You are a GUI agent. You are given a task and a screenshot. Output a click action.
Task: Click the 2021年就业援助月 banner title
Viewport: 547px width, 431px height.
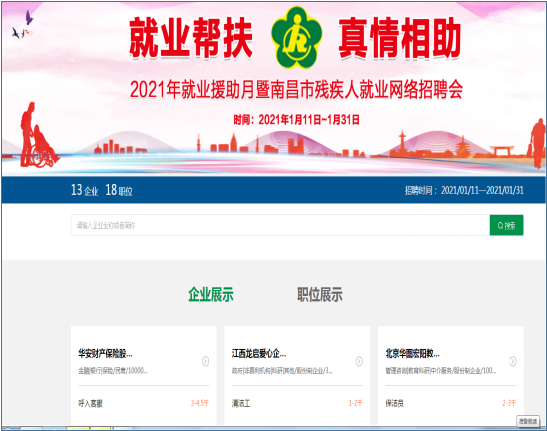click(296, 90)
